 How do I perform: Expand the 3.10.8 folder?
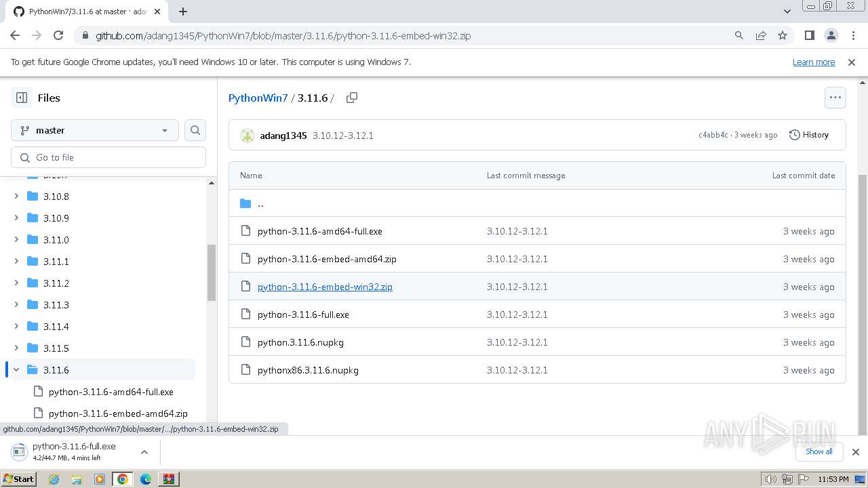pyautogui.click(x=16, y=197)
